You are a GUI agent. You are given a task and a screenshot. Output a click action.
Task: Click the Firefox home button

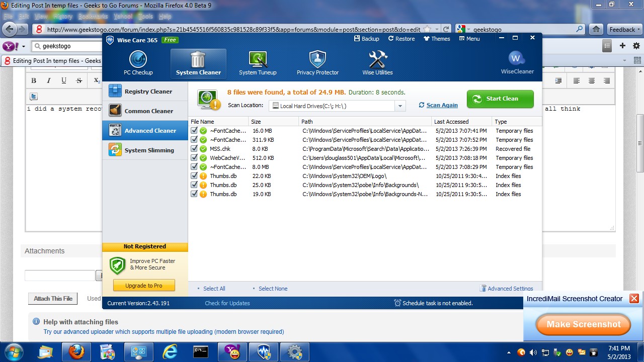[596, 29]
